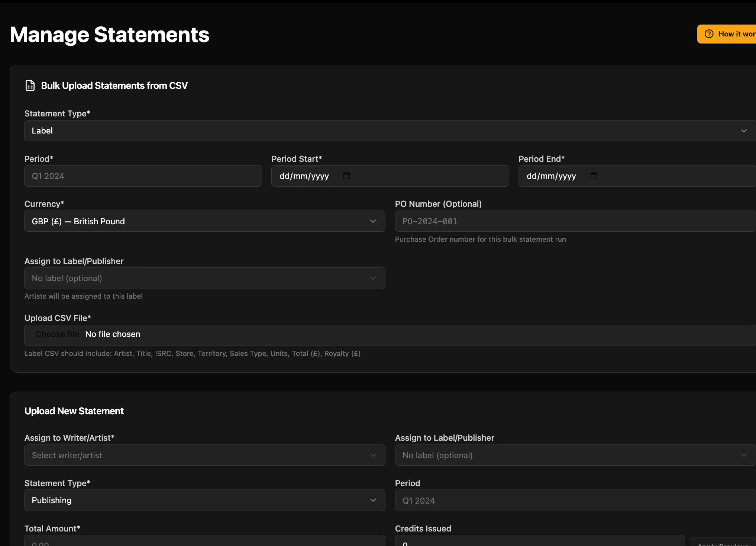Click the CSV document icon beside Bulk Upload
The image size is (756, 546).
click(30, 86)
